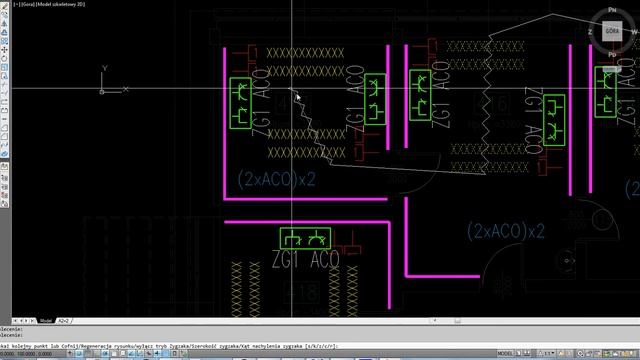Image resolution: width=640 pixels, height=360 pixels.
Task: Click MODEL space button in status bar
Action: 505,353
